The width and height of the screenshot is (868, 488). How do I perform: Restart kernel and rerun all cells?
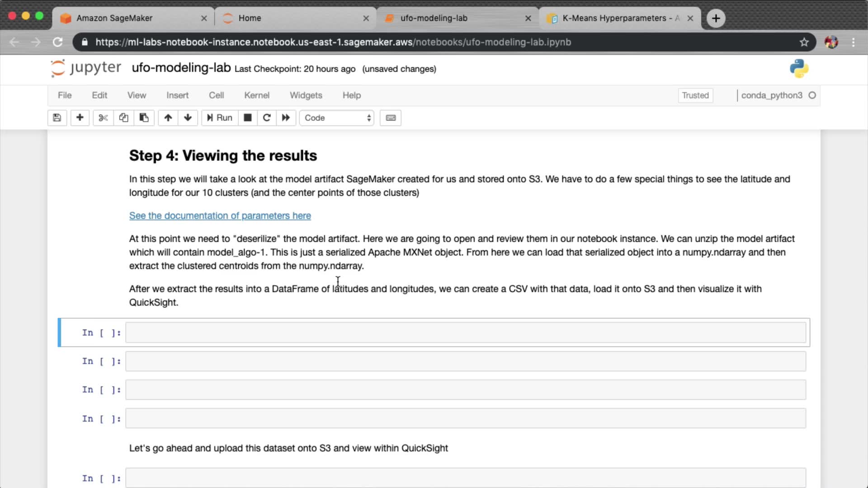pos(286,118)
